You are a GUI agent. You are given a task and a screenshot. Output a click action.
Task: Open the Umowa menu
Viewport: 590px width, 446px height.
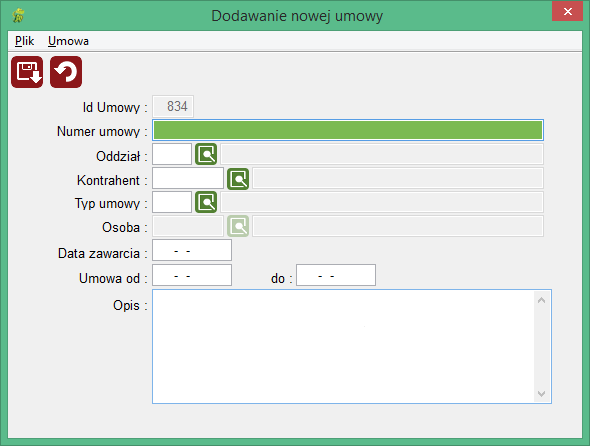[x=68, y=41]
